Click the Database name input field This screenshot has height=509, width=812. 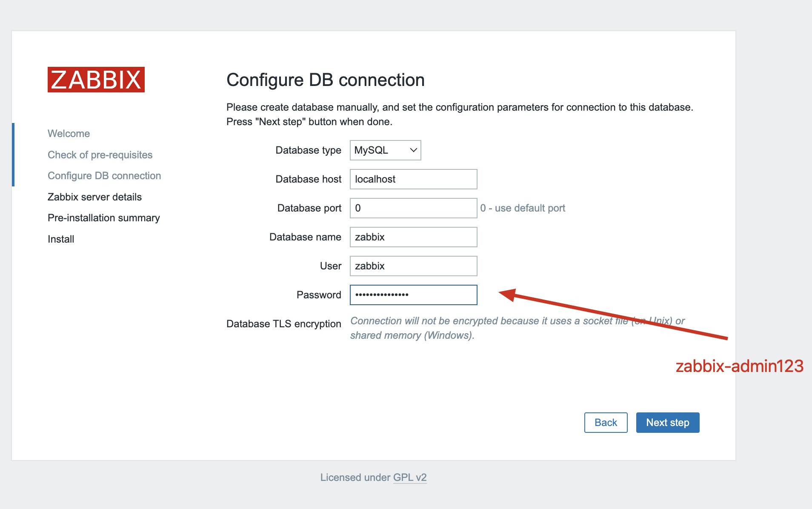pos(414,237)
